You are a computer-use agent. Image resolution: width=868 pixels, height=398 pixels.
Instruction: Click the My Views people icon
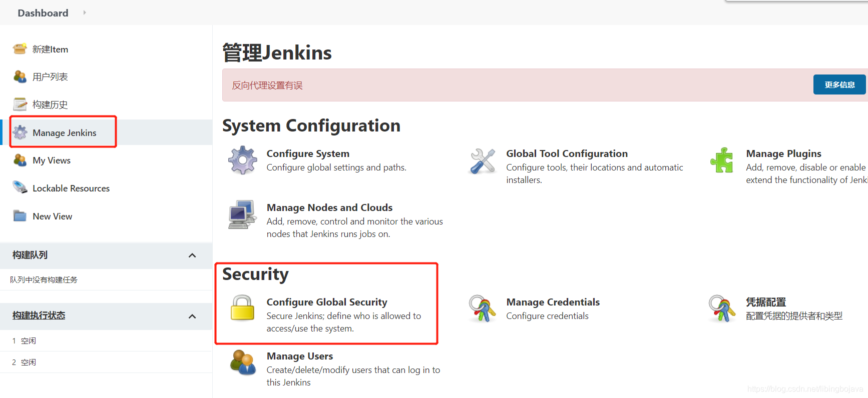(x=20, y=160)
